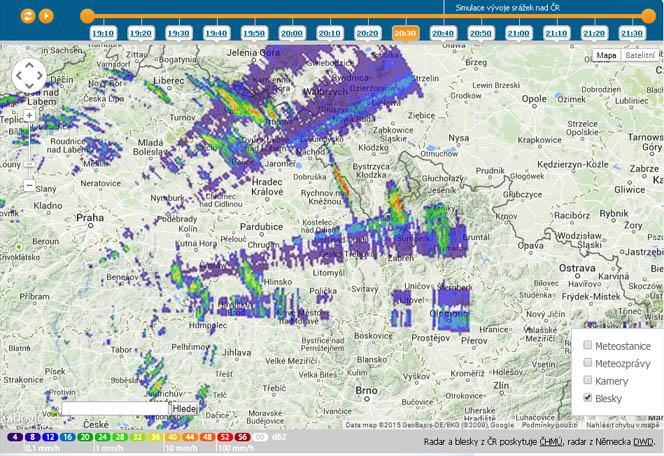This screenshot has width=664, height=456.
Task: Click the 4 dBZ legend swatch
Action: coord(15,437)
